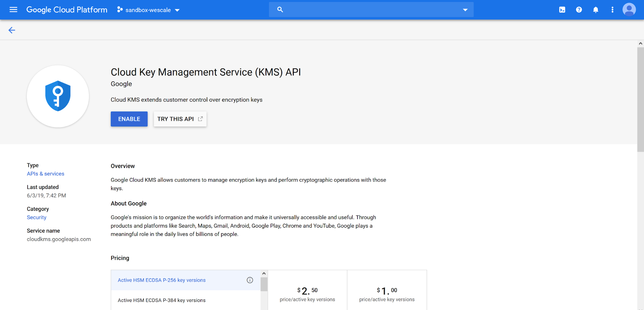The height and width of the screenshot is (310, 644).
Task: Open the user account avatar
Action: (x=629, y=10)
